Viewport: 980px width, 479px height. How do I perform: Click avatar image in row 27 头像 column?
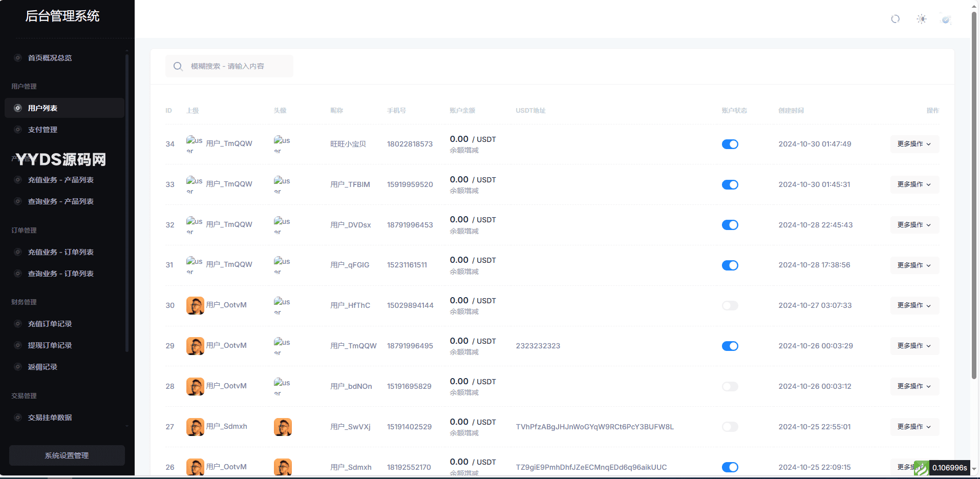click(283, 427)
